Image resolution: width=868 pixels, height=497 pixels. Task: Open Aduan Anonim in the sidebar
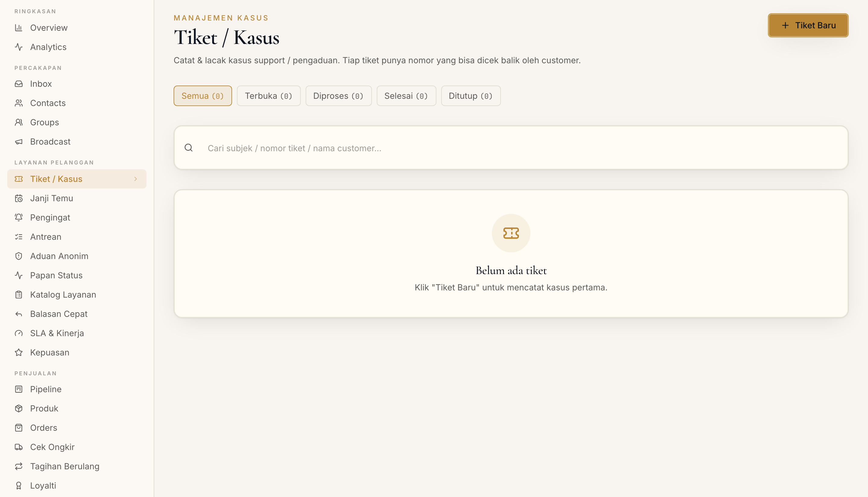tap(77, 256)
